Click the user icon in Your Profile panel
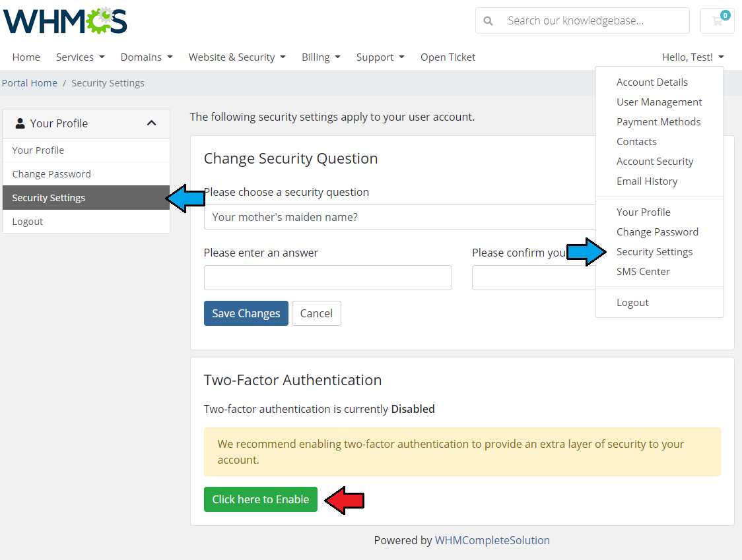Viewport: 742px width, 560px height. click(x=20, y=123)
